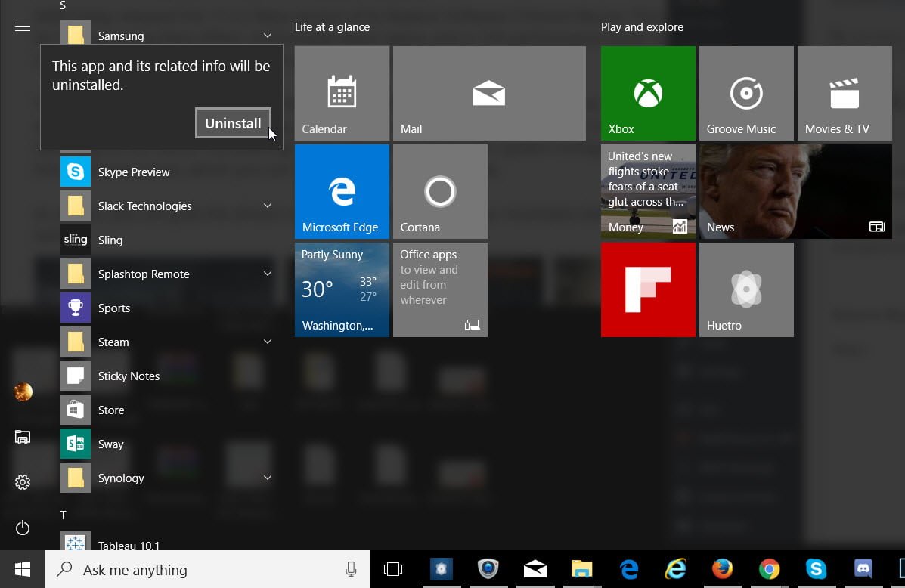Launch the Xbox tile
This screenshot has width=905, height=588.
(648, 93)
